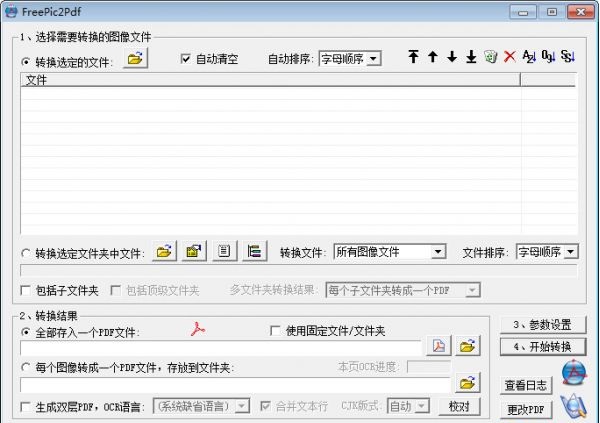Open 多文件夹转换结果 dropdown
The height and width of the screenshot is (423, 600).
point(403,290)
